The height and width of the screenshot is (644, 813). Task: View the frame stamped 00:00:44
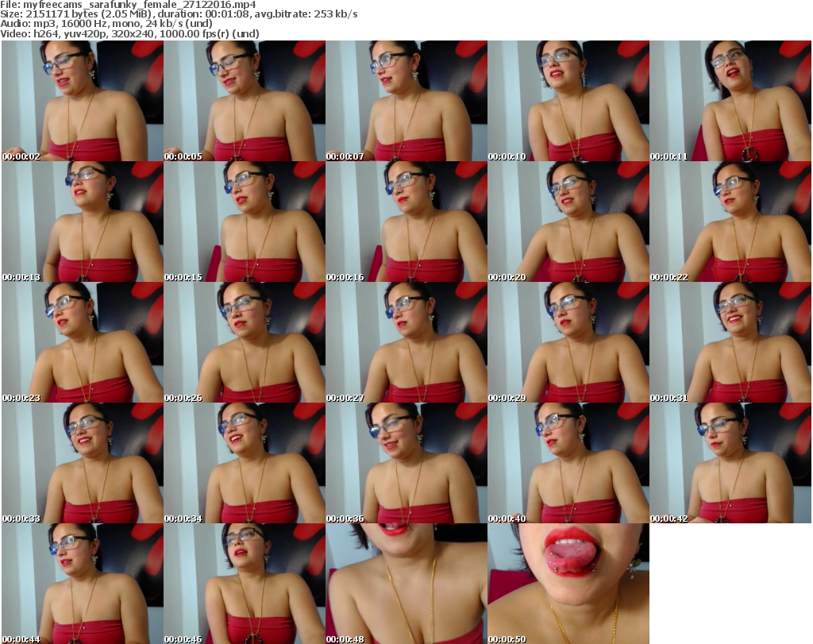point(83,584)
